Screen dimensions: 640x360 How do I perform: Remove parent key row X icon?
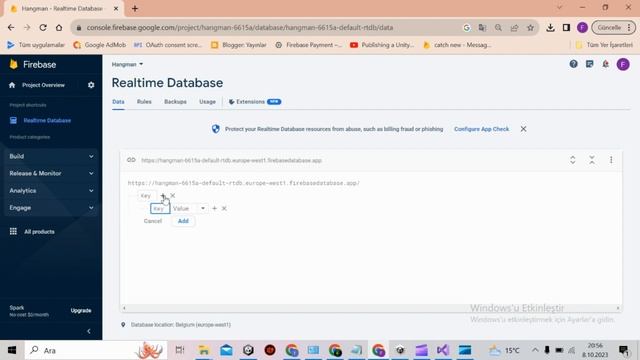(173, 196)
